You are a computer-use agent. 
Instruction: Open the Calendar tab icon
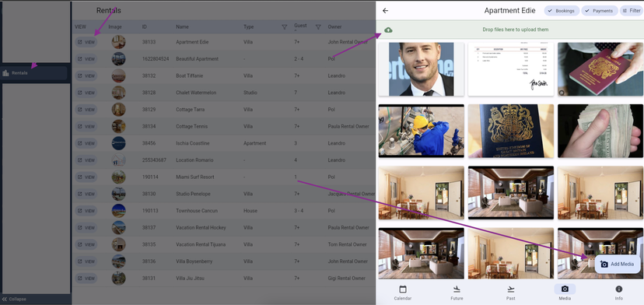coord(403,289)
